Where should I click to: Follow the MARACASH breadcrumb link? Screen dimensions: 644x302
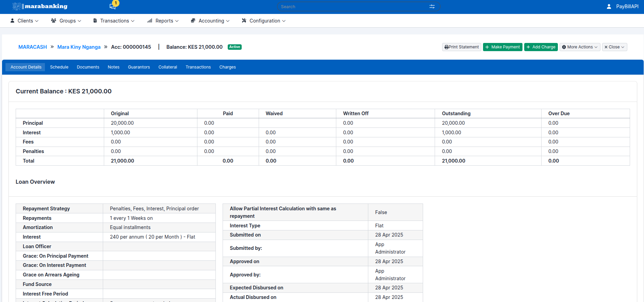point(33,47)
